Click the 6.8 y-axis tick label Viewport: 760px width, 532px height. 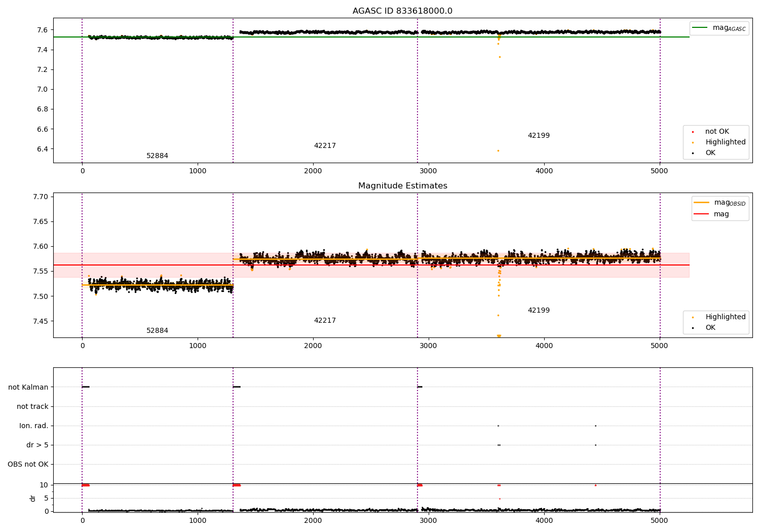(42, 109)
